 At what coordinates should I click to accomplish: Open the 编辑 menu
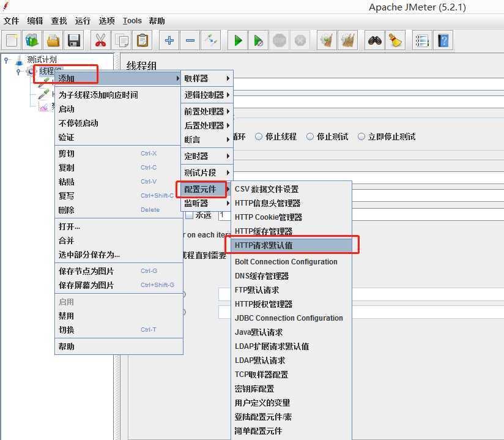(x=35, y=21)
